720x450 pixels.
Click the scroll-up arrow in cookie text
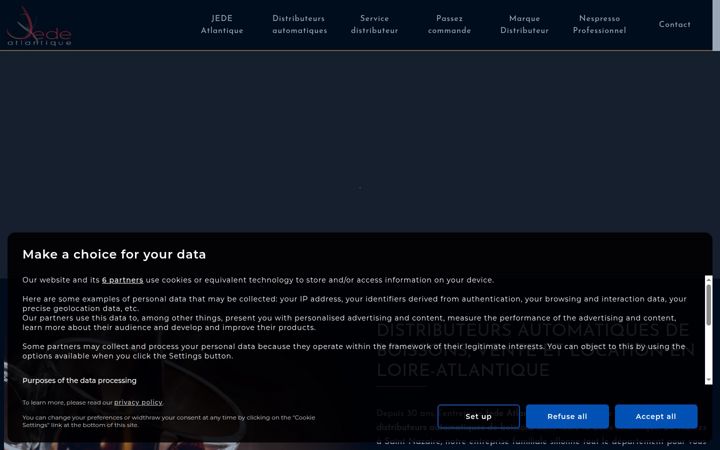click(709, 279)
